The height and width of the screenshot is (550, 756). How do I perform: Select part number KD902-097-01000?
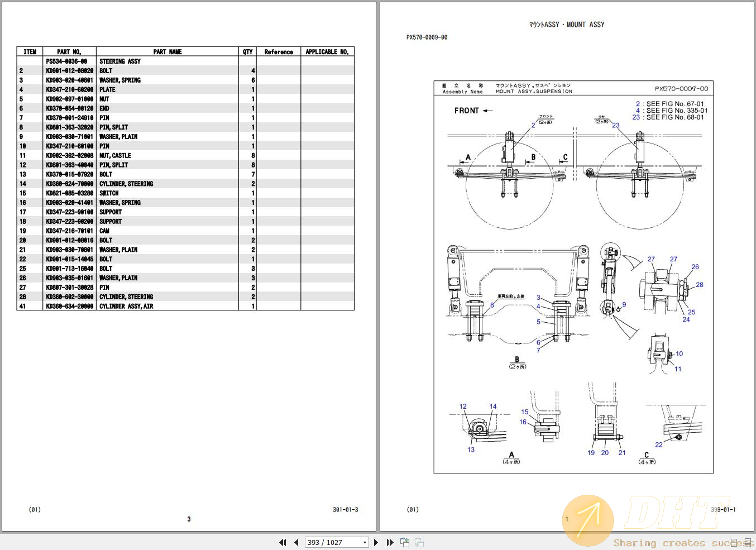[x=70, y=99]
